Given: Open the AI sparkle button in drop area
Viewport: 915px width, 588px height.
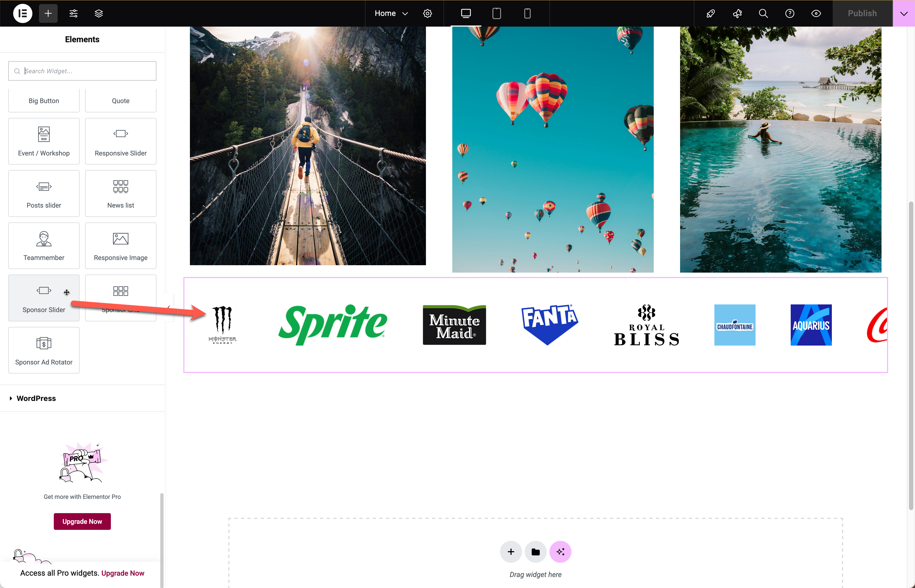Looking at the screenshot, I should click(x=560, y=551).
